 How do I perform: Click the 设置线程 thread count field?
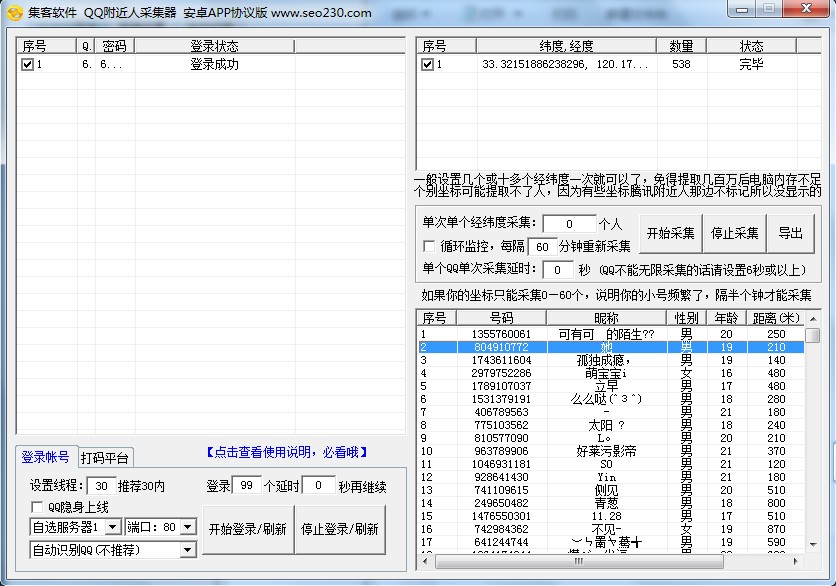(100, 486)
